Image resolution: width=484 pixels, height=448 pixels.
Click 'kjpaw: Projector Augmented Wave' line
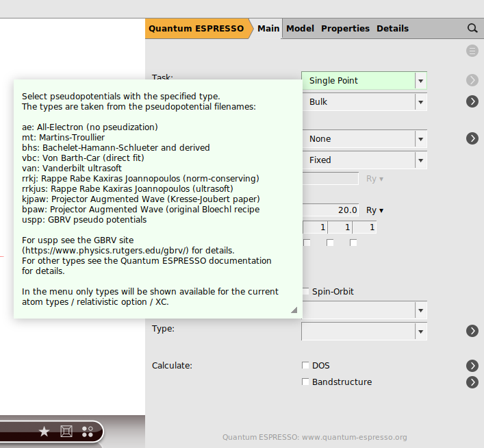click(141, 199)
